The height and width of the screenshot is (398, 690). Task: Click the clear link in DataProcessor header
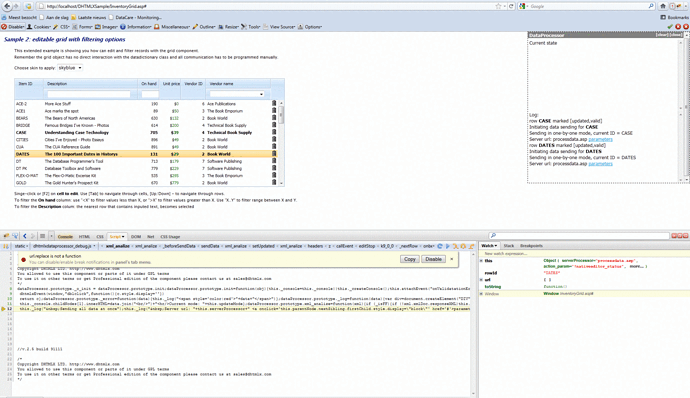point(662,35)
